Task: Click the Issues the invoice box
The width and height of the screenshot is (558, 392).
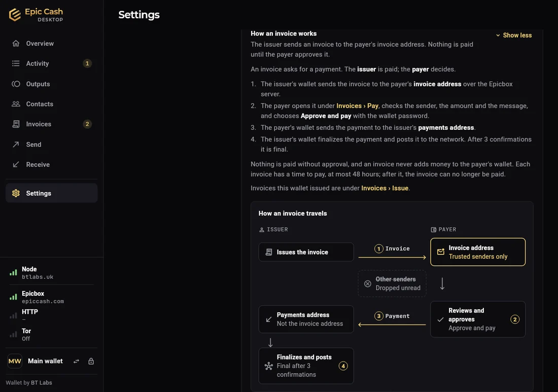Action: 306,252
